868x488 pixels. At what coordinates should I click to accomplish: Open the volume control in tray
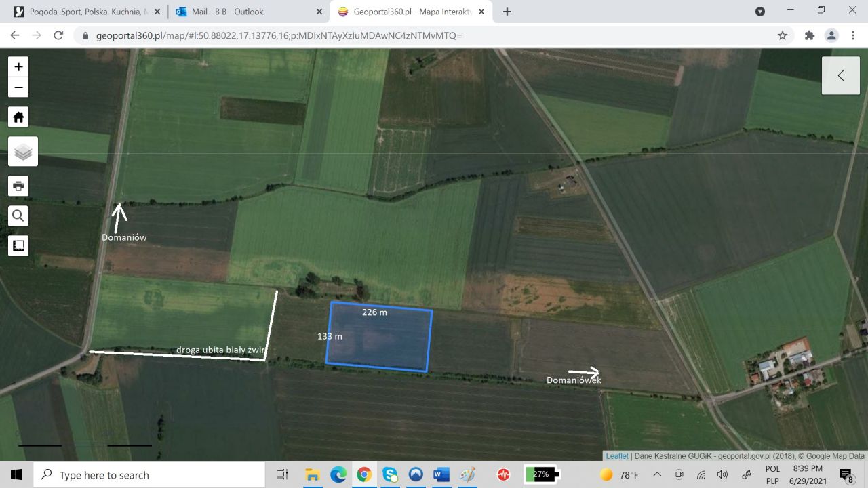723,474
